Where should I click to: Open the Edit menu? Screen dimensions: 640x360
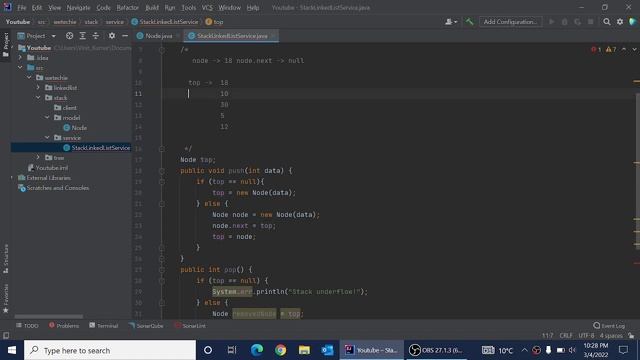(x=37, y=7)
